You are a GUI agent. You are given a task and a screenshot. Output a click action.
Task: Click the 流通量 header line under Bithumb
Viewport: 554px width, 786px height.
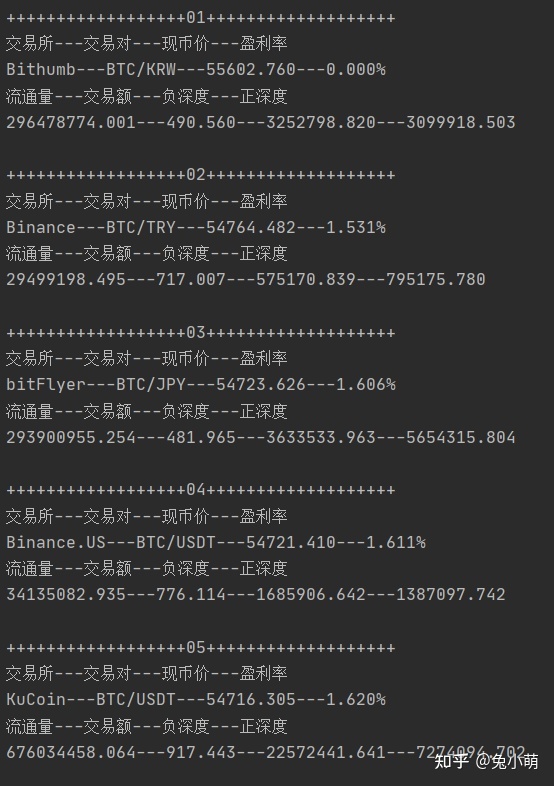coord(146,96)
